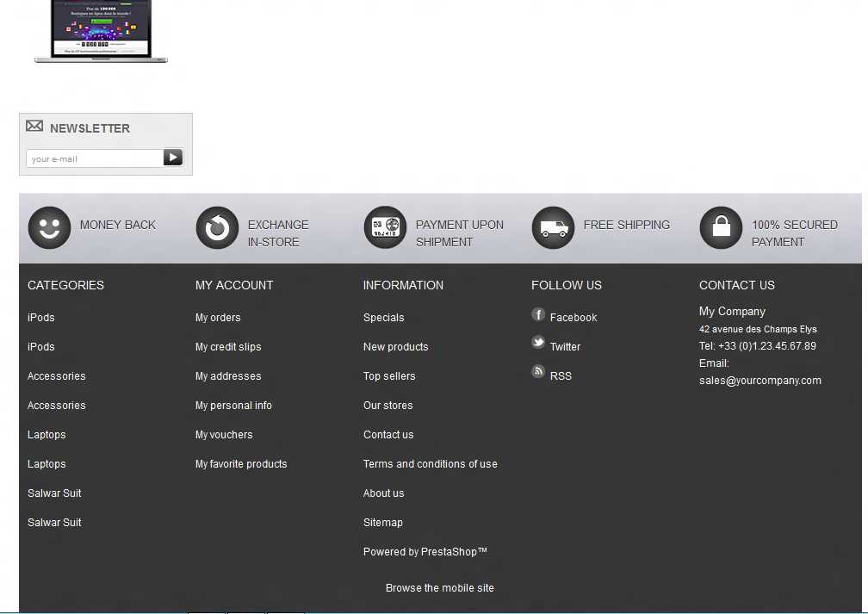868x614 pixels.
Task: Open the About us page
Action: click(x=384, y=493)
